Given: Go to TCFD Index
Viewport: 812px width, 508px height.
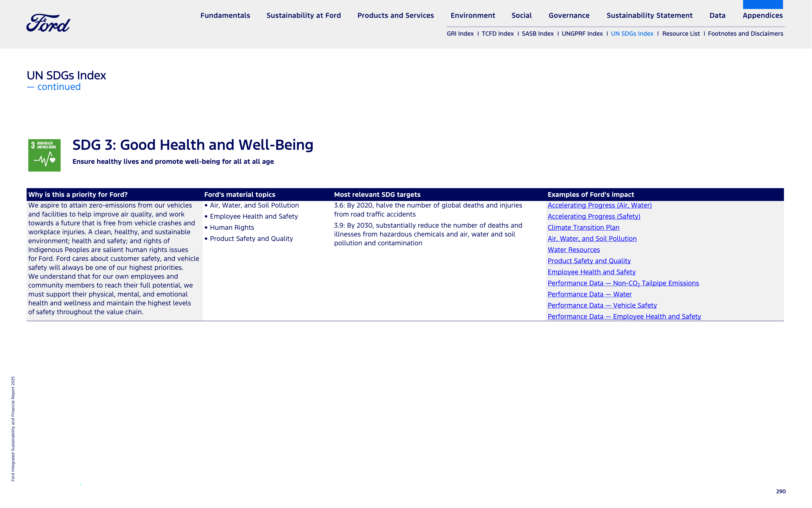Looking at the screenshot, I should click(497, 34).
